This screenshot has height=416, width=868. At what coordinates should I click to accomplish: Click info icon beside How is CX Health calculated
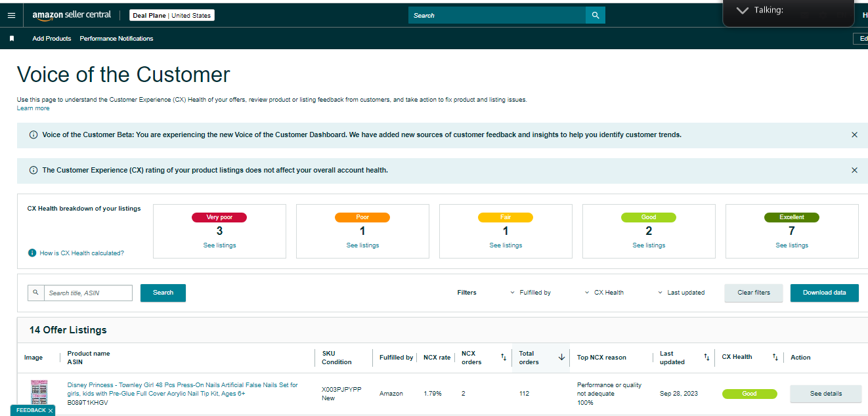[x=32, y=253]
